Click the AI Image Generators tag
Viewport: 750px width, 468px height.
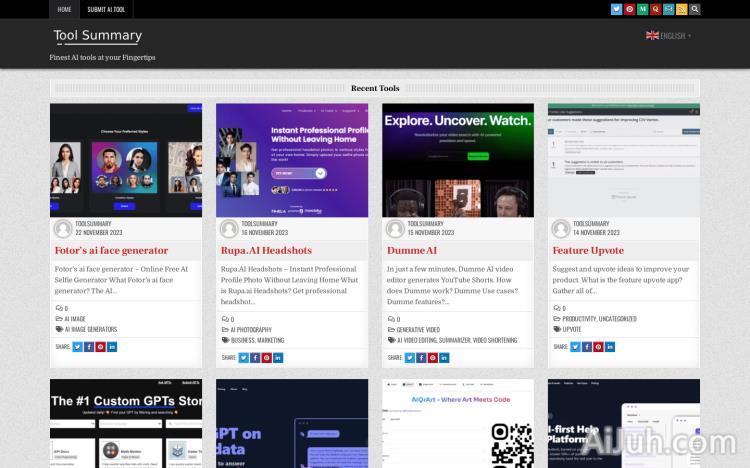91,329
